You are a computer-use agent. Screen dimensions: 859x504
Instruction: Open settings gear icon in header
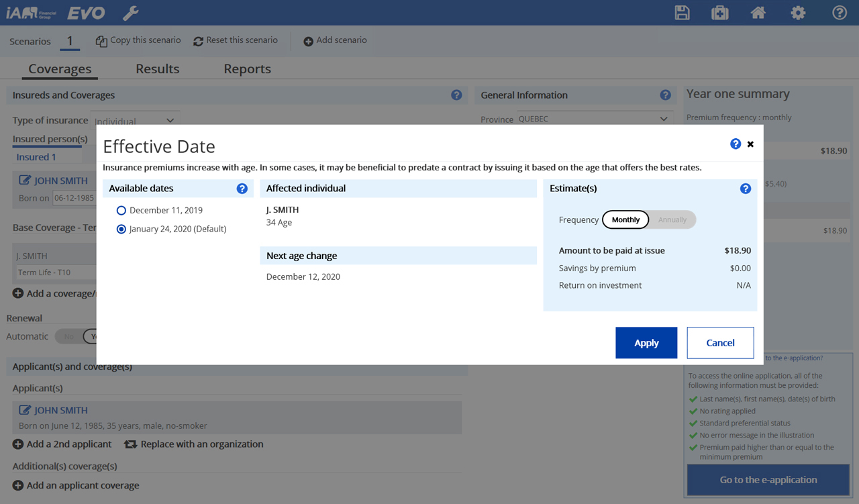coord(797,13)
